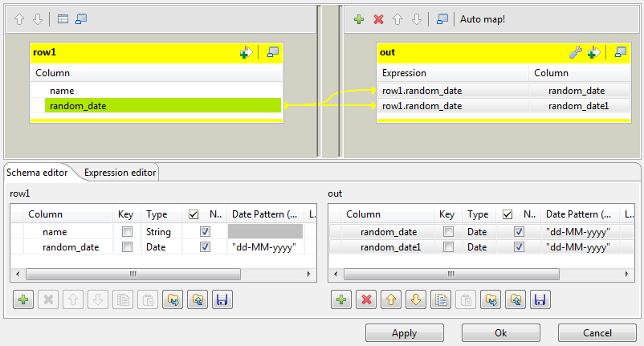Toggle the table view icon in input toolbar
The height and width of the screenshot is (346, 644).
[63, 19]
